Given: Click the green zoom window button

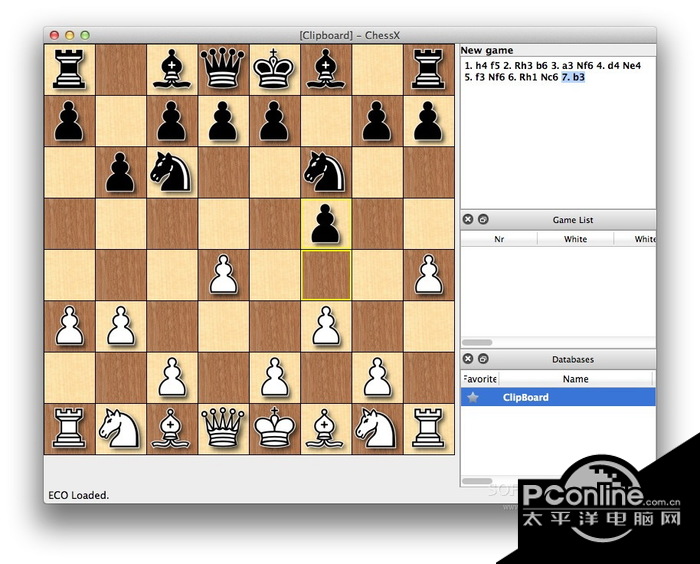Looking at the screenshot, I should point(85,35).
